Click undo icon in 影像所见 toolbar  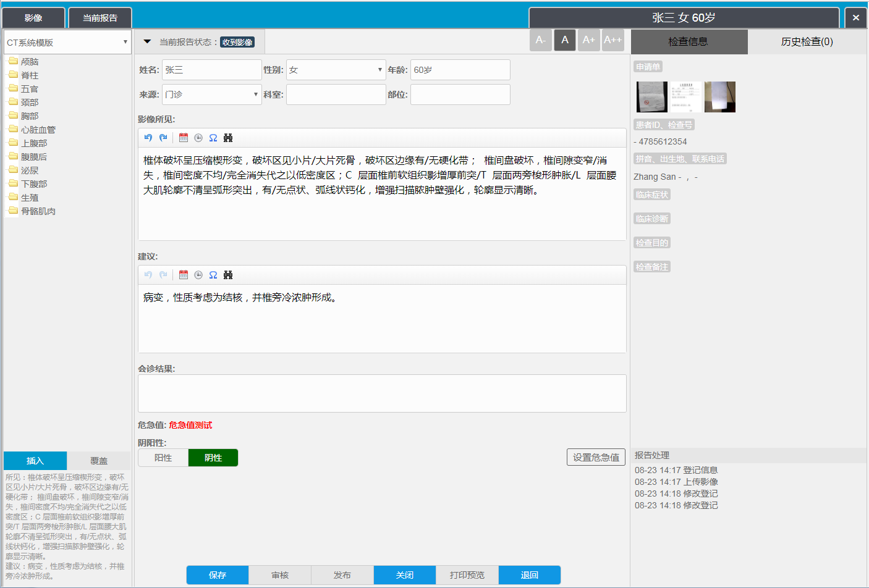pyautogui.click(x=148, y=138)
